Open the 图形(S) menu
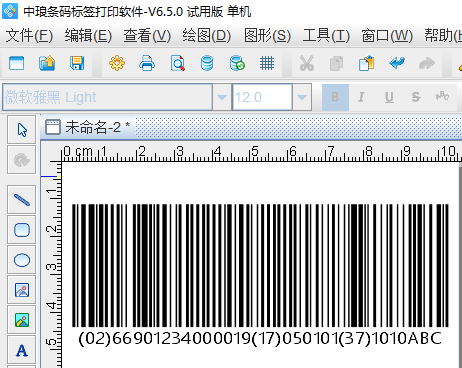 coord(267,35)
